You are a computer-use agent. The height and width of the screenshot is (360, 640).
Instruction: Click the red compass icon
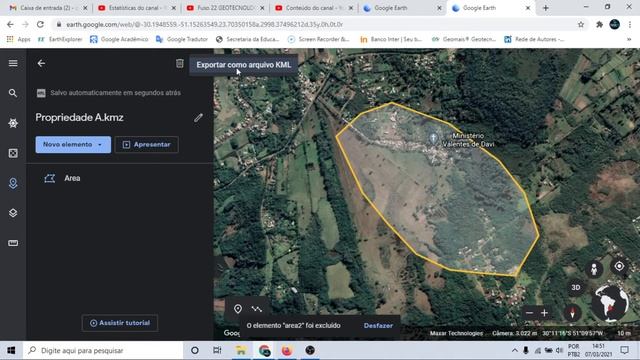click(572, 313)
